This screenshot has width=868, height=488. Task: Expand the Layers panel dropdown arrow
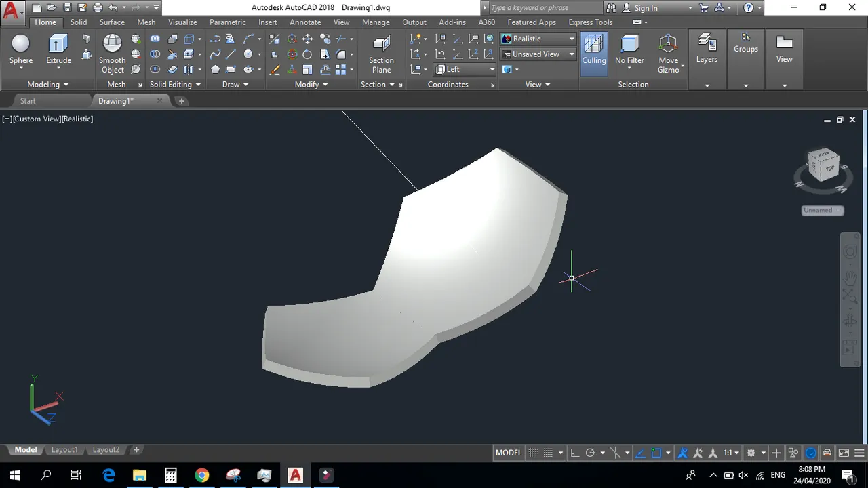tap(707, 85)
